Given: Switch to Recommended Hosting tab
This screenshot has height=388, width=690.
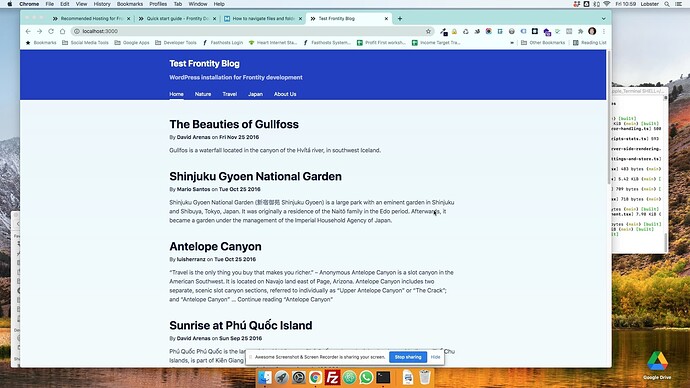Looking at the screenshot, I should [x=92, y=18].
